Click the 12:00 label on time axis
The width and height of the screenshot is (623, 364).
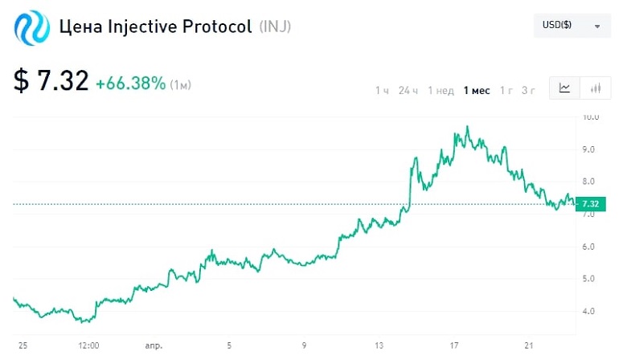click(88, 346)
